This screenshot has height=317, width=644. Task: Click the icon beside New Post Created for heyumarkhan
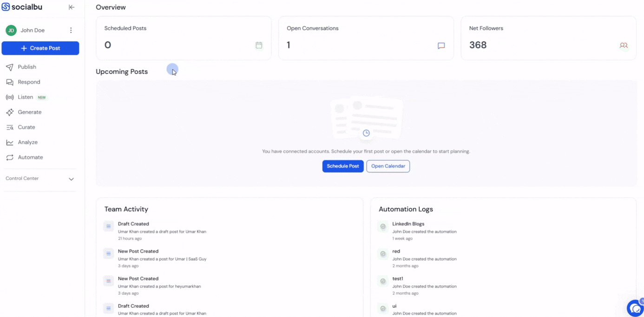tap(108, 281)
